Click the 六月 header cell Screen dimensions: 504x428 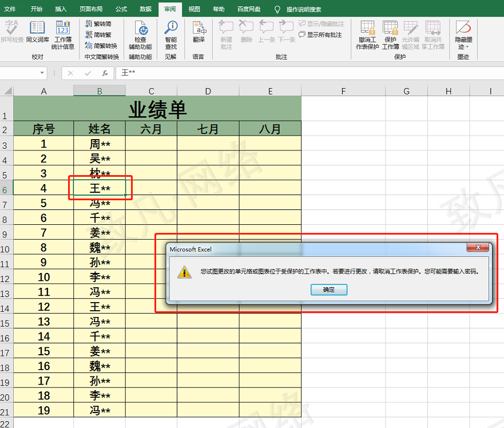(151, 129)
